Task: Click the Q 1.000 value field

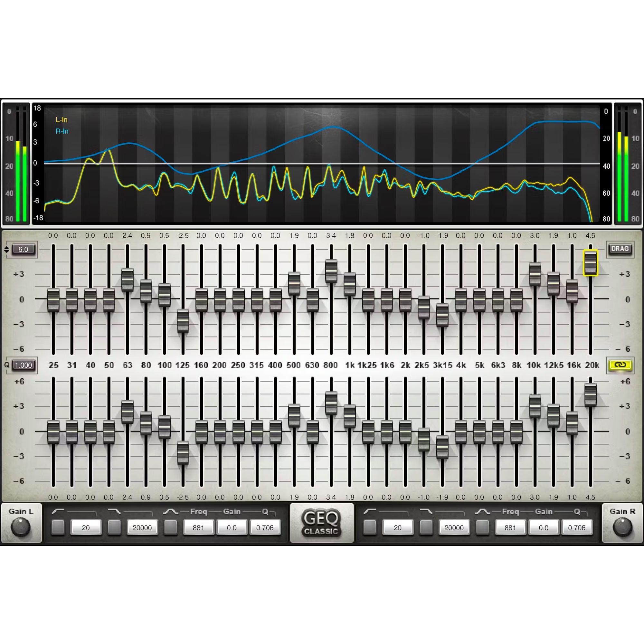Action: [23, 365]
